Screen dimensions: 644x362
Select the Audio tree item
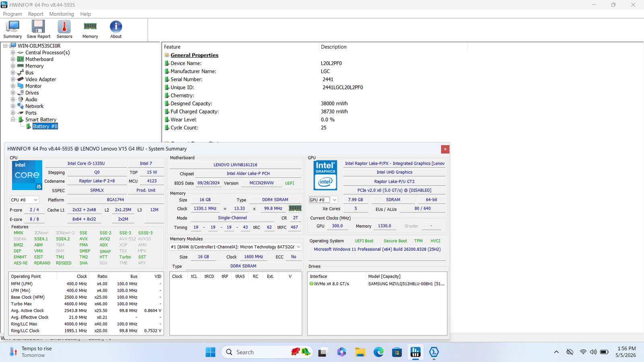(31, 99)
